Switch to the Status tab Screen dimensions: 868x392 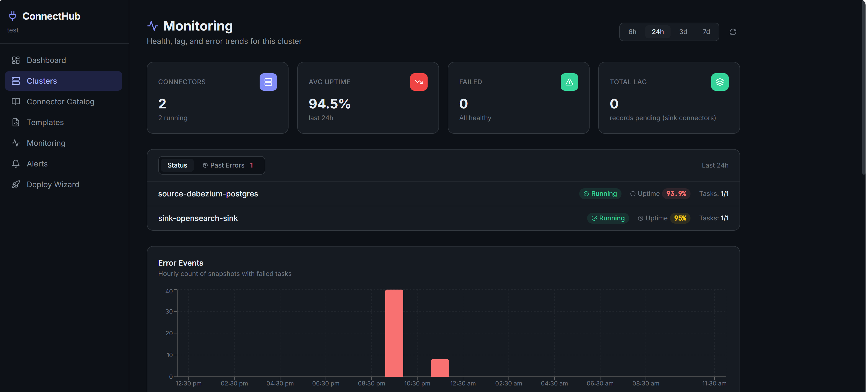point(177,165)
